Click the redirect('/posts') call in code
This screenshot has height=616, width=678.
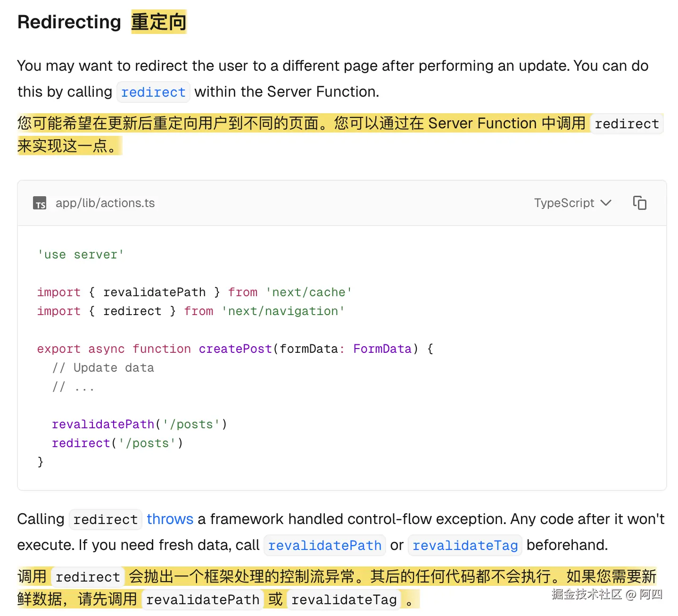[117, 443]
